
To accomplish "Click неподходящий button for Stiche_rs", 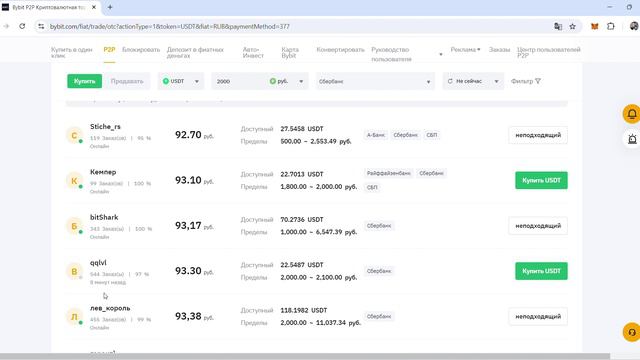I will (x=538, y=135).
